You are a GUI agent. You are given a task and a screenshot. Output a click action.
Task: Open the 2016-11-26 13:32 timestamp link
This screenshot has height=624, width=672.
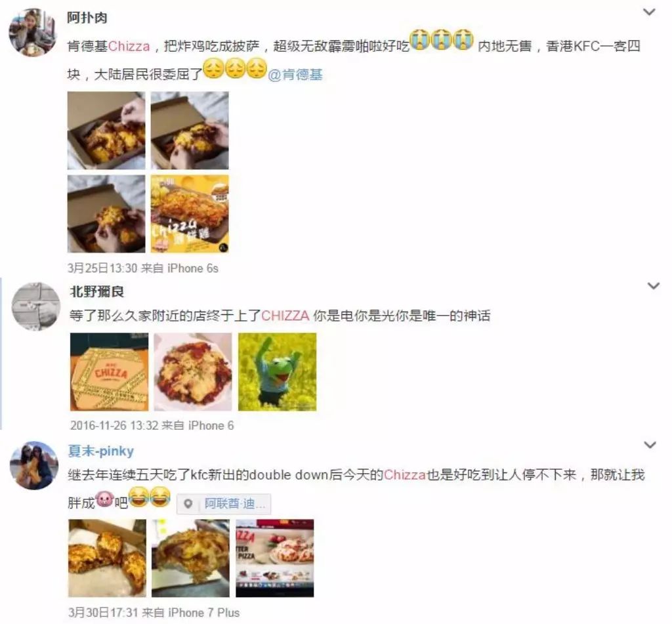(114, 426)
